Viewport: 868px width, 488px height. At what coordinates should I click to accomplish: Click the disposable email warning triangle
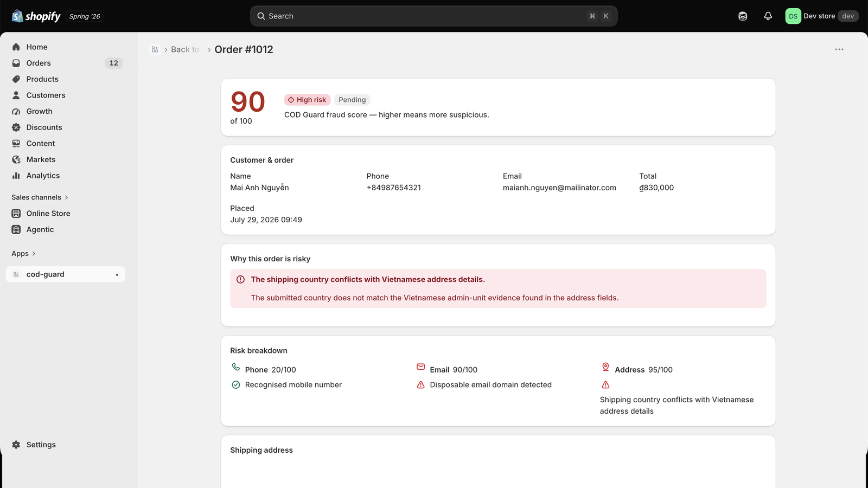[420, 385]
